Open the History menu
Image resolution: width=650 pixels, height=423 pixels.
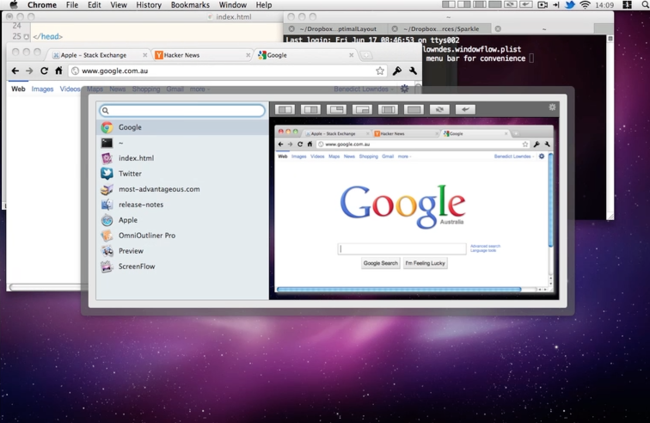point(149,5)
